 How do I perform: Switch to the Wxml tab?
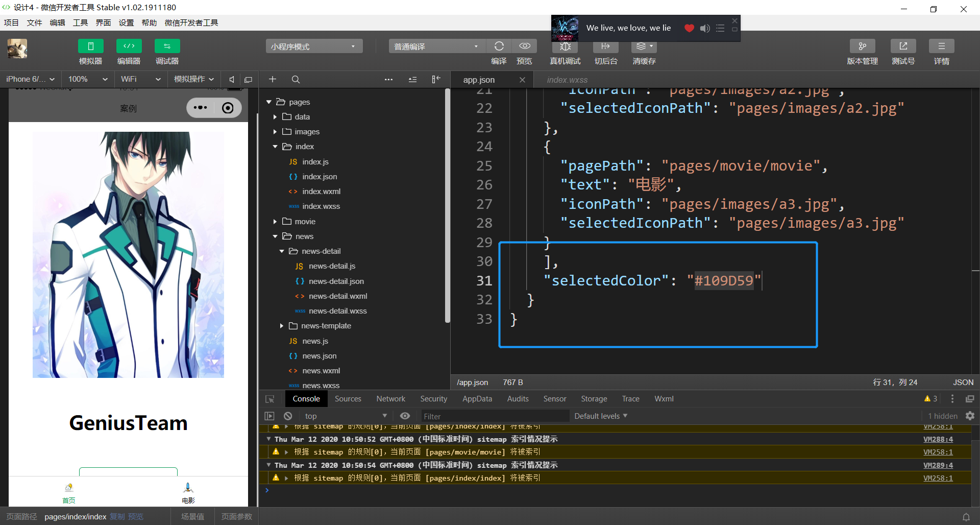coord(664,399)
